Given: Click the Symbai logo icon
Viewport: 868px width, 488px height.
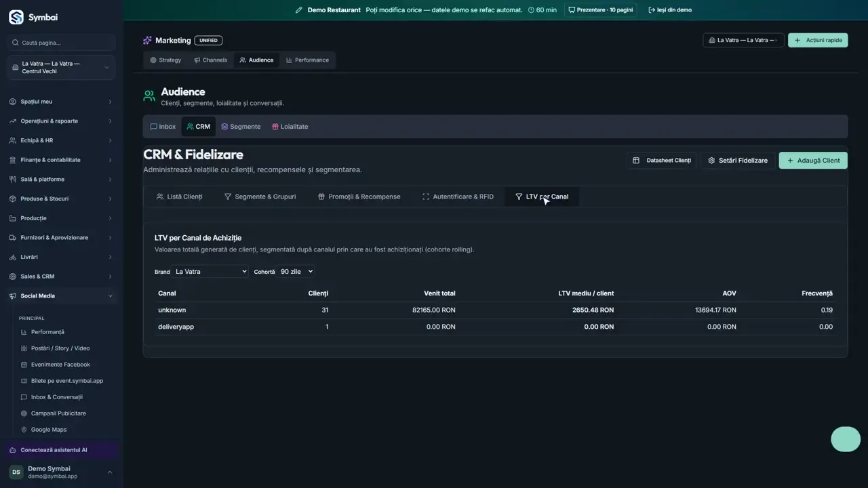Looking at the screenshot, I should [16, 17].
